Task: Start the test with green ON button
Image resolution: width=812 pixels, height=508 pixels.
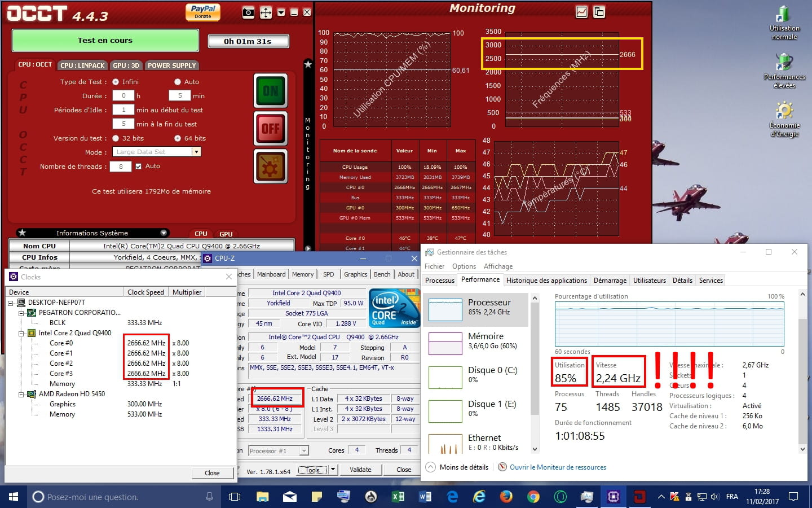Action: click(271, 90)
